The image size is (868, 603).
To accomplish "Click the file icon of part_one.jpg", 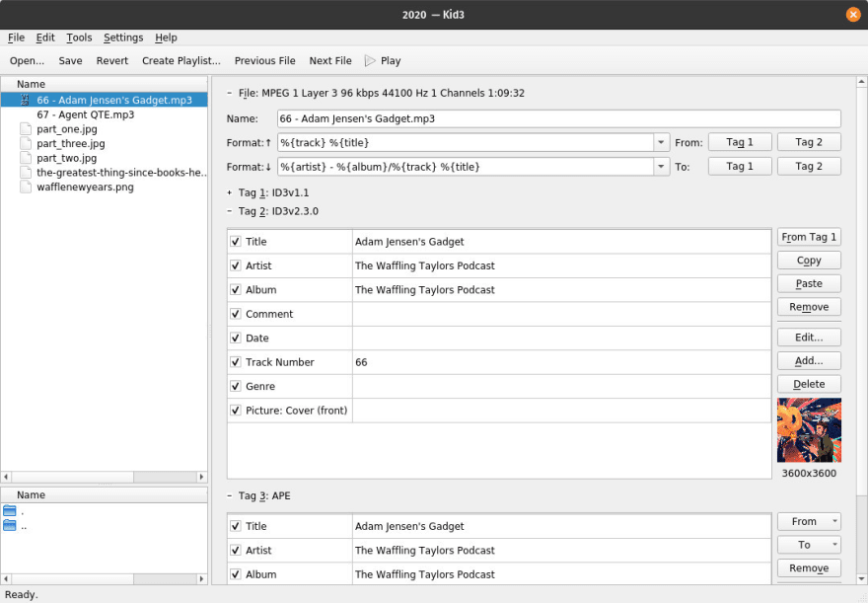I will (26, 129).
